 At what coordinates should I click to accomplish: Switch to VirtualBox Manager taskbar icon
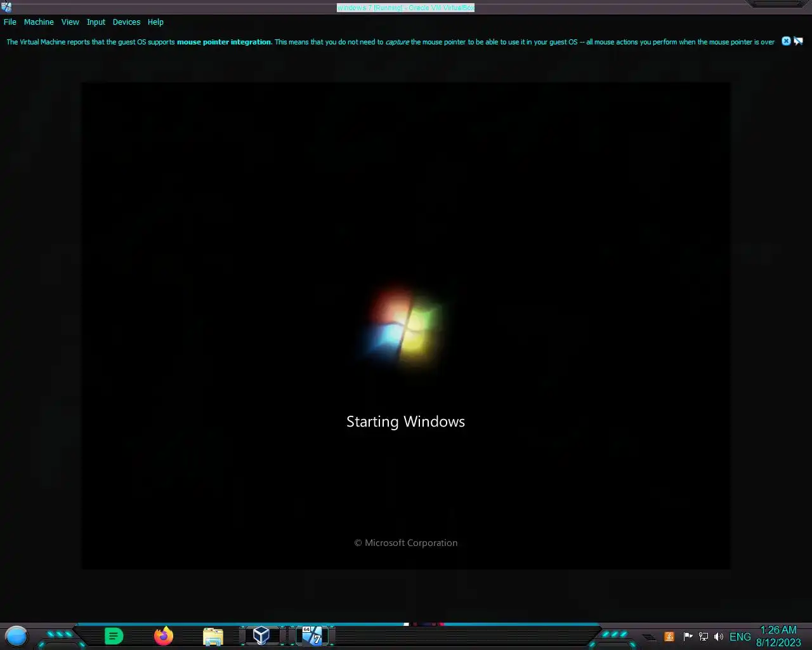261,635
